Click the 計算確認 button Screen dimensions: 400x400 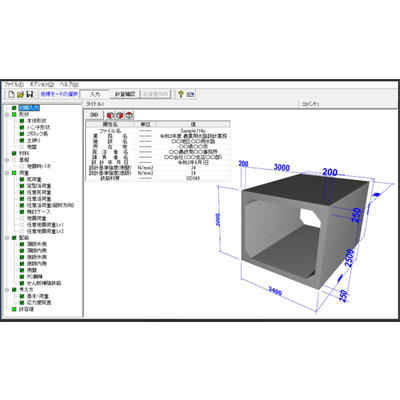(x=125, y=94)
